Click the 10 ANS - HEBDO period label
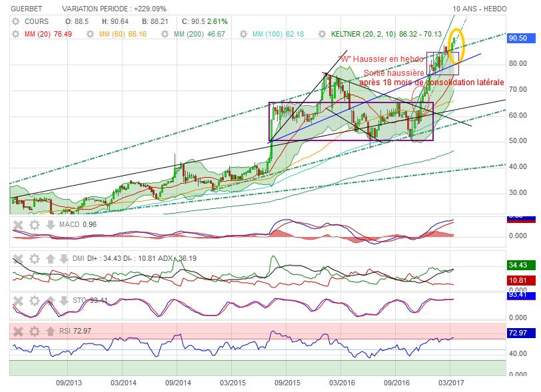The height and width of the screenshot is (392, 541). pos(480,9)
